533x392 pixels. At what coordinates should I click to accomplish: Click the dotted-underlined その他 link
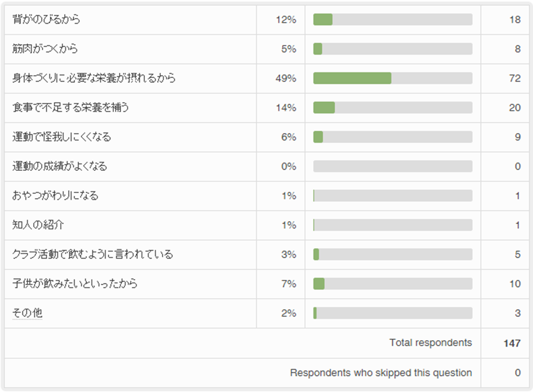[x=27, y=313]
